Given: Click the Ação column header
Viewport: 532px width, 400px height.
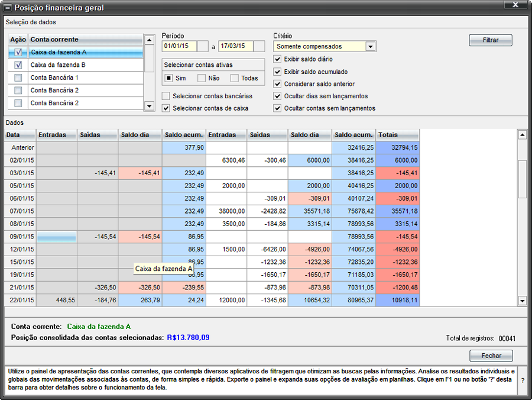Looking at the screenshot, I should click(x=18, y=40).
